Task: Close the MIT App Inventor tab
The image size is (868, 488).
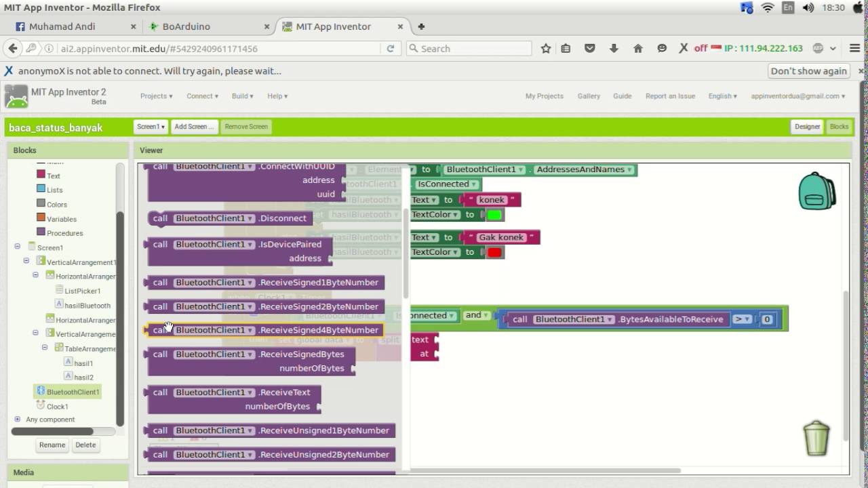Action: (x=401, y=26)
